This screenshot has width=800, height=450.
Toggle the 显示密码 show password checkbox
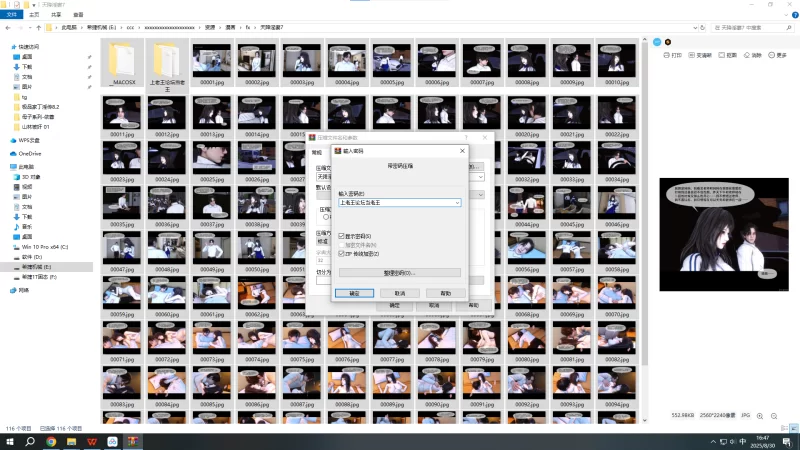click(341, 236)
